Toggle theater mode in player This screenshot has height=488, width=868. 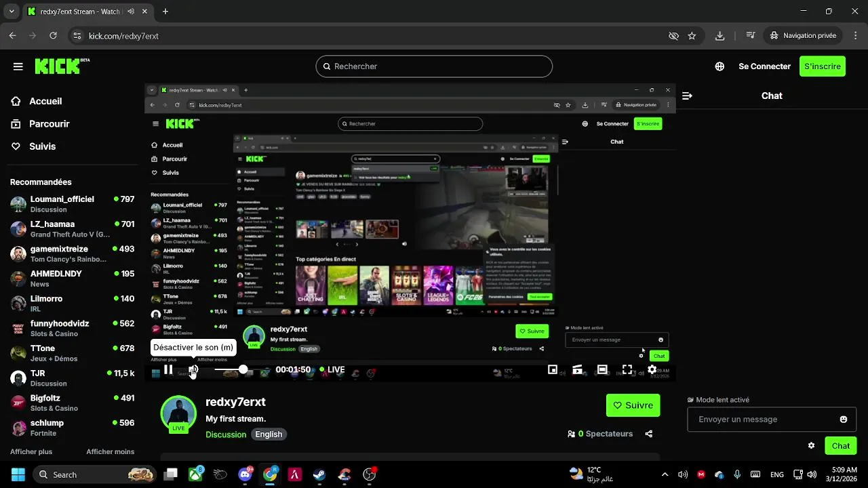pos(602,369)
